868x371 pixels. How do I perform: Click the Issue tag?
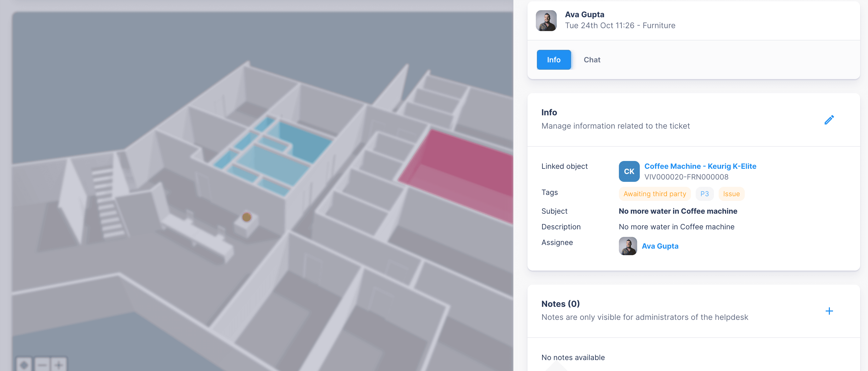click(731, 194)
